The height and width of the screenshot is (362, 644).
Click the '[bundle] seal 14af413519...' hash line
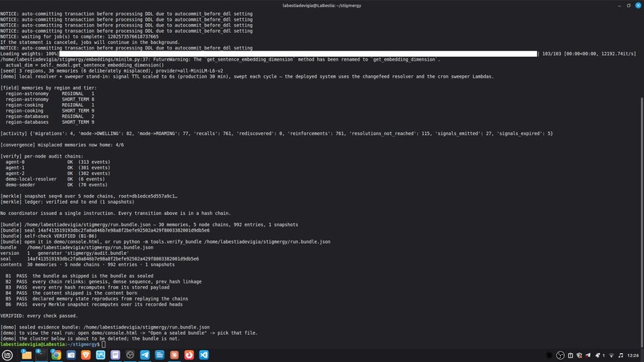pyautogui.click(x=105, y=230)
